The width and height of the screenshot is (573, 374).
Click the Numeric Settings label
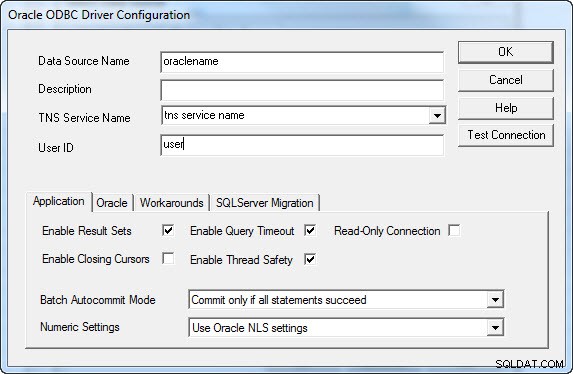80,327
